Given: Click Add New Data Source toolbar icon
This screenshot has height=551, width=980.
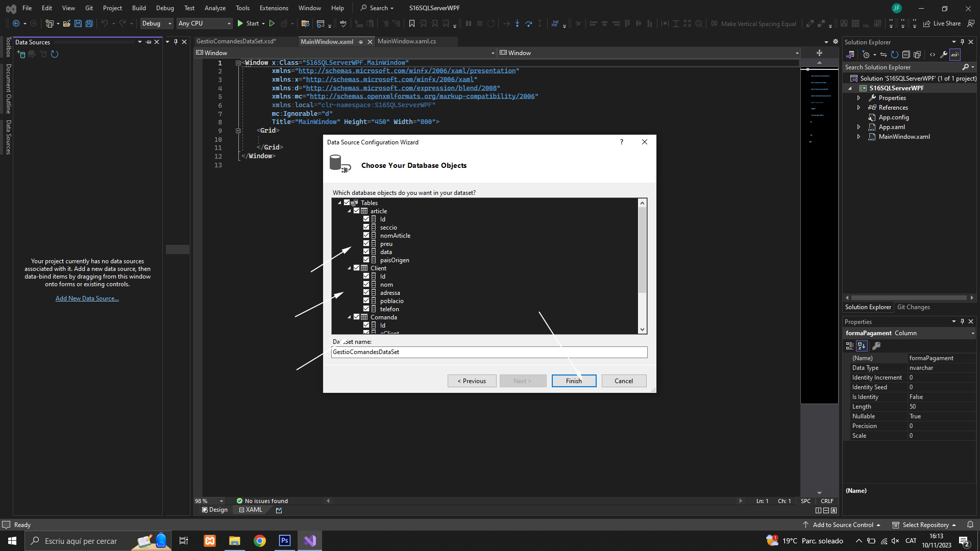Looking at the screenshot, I should pyautogui.click(x=21, y=54).
